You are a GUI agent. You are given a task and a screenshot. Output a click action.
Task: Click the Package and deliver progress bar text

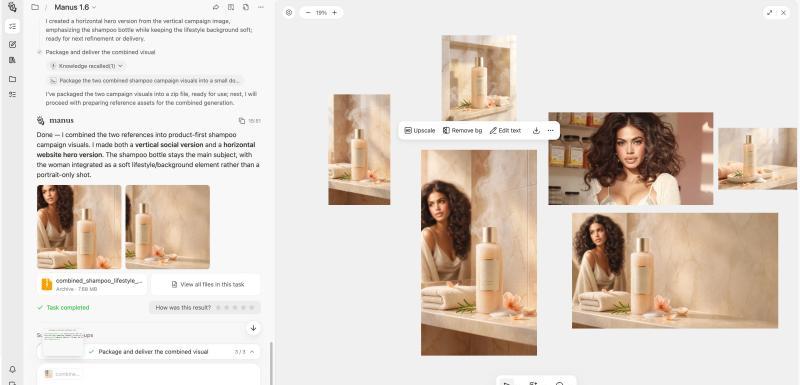coord(153,352)
